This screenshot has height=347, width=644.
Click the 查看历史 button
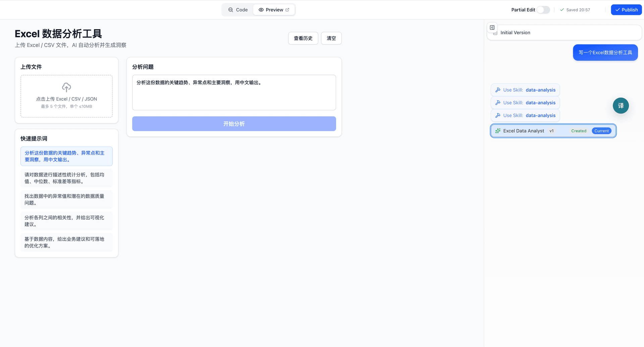pyautogui.click(x=303, y=38)
